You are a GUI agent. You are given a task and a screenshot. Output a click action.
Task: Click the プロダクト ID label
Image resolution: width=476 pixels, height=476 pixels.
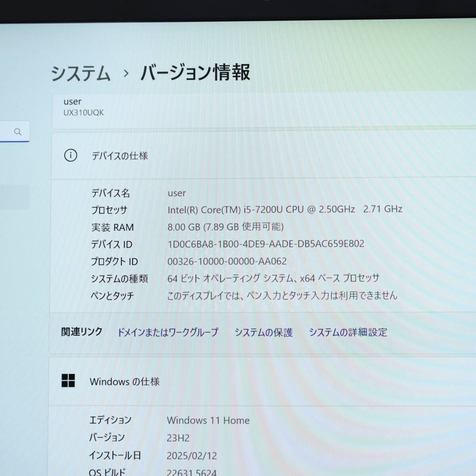[x=114, y=262]
